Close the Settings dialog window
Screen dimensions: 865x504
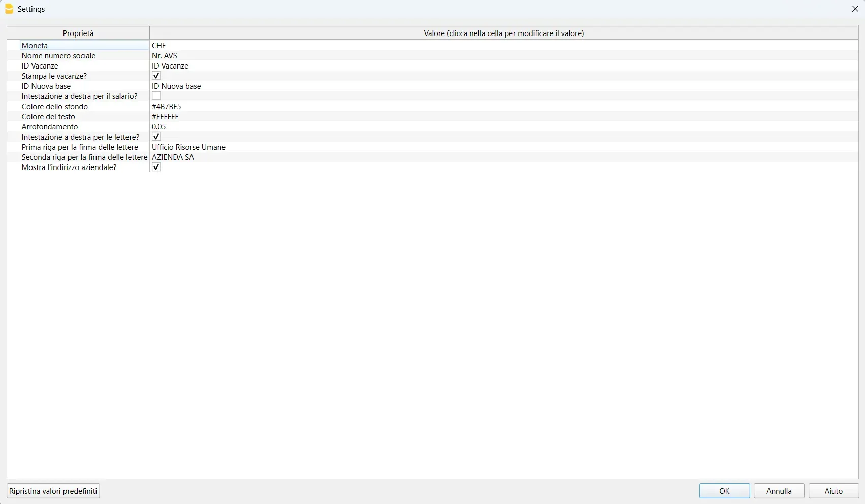click(855, 9)
